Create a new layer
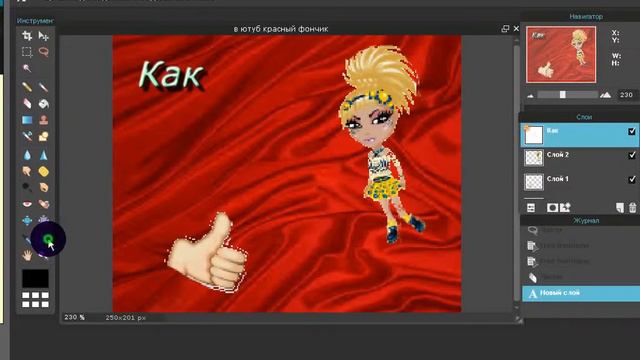Image resolution: width=640 pixels, height=360 pixels. (x=620, y=208)
